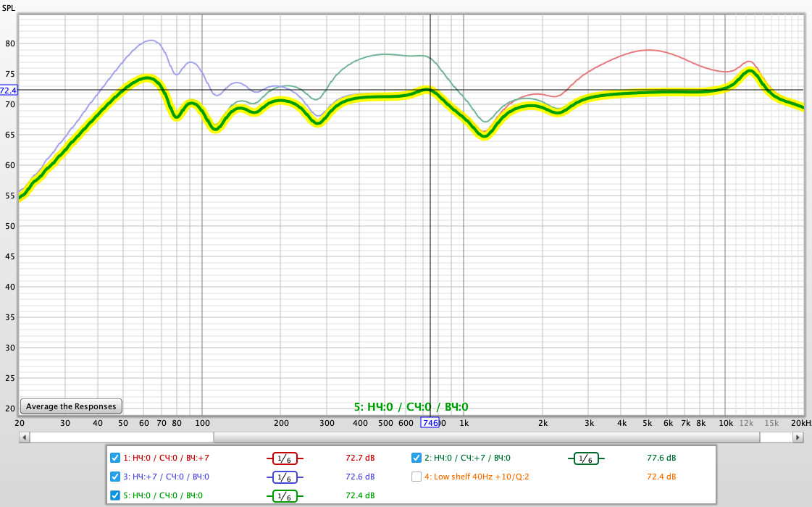Click the Average the Responses button

click(x=71, y=406)
